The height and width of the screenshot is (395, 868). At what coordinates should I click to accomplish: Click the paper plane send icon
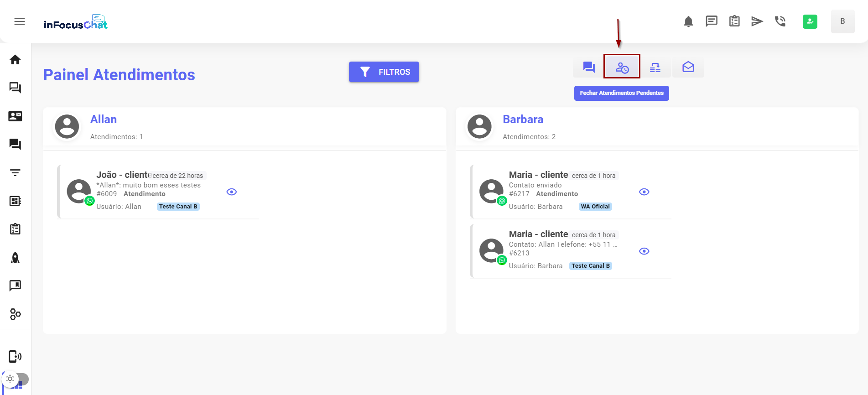point(757,21)
